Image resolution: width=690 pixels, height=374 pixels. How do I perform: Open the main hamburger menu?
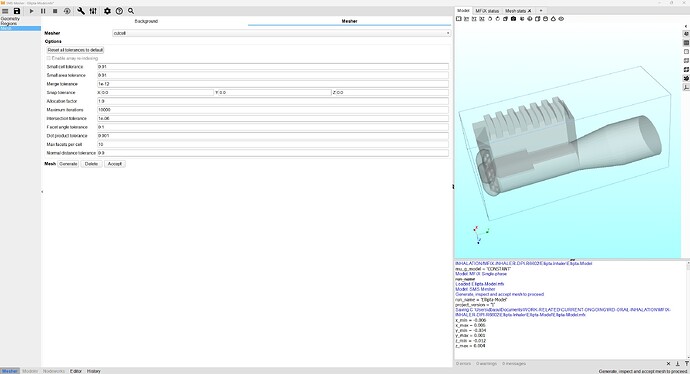tap(5, 11)
